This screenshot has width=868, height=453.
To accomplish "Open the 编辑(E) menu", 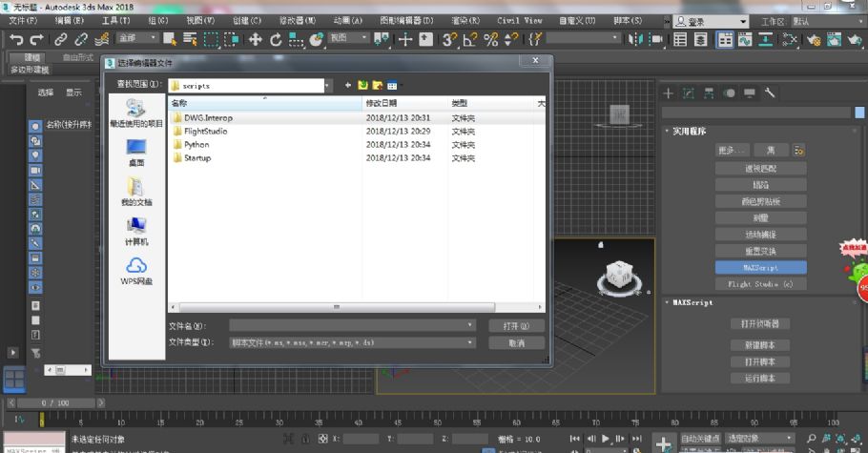I will click(70, 20).
